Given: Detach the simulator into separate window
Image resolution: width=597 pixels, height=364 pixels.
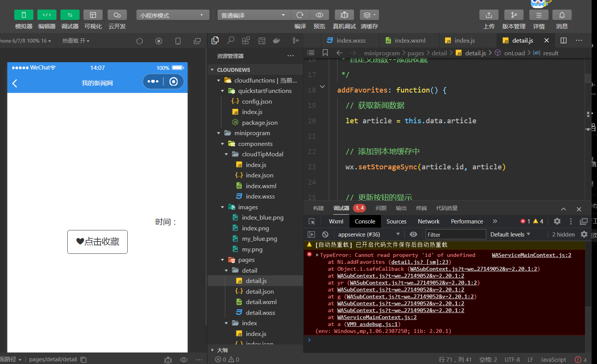Looking at the screenshot, I should click(x=197, y=41).
